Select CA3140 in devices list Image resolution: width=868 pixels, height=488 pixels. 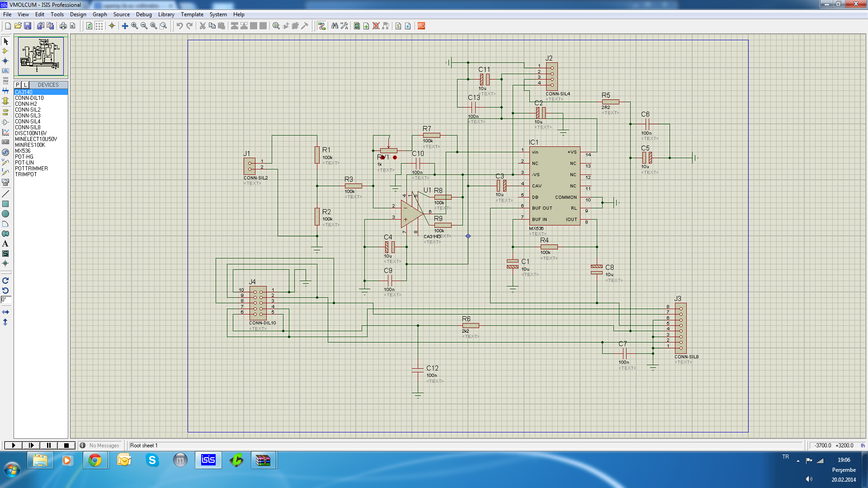[41, 92]
